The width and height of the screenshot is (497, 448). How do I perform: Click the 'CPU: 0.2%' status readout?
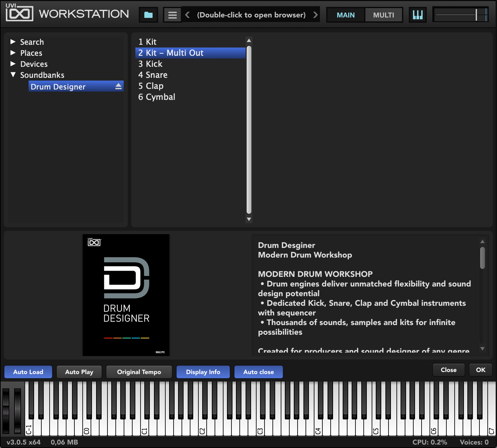[430, 442]
